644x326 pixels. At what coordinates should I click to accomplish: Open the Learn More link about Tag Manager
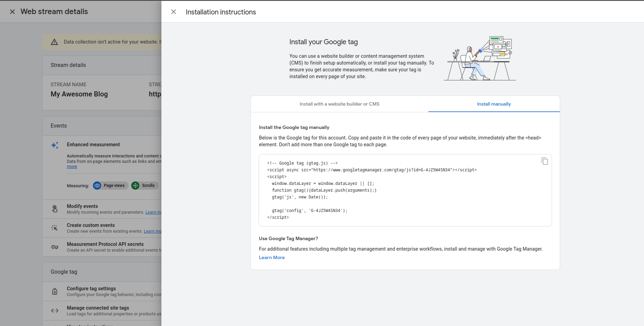click(272, 257)
